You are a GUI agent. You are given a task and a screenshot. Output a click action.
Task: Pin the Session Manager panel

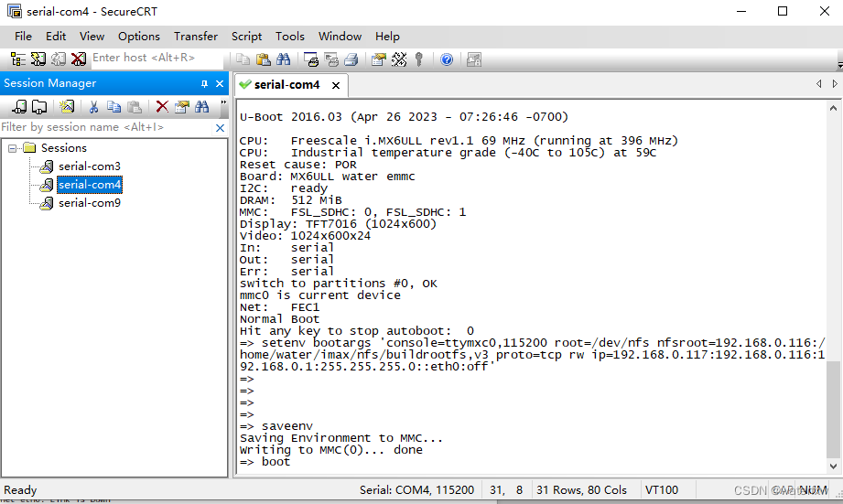click(x=204, y=84)
